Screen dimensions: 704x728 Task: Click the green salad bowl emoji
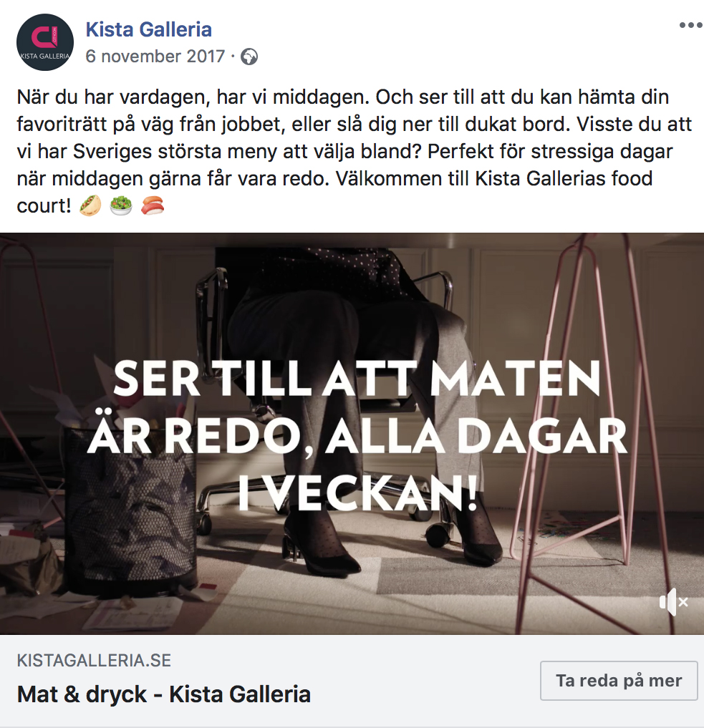[x=121, y=205]
